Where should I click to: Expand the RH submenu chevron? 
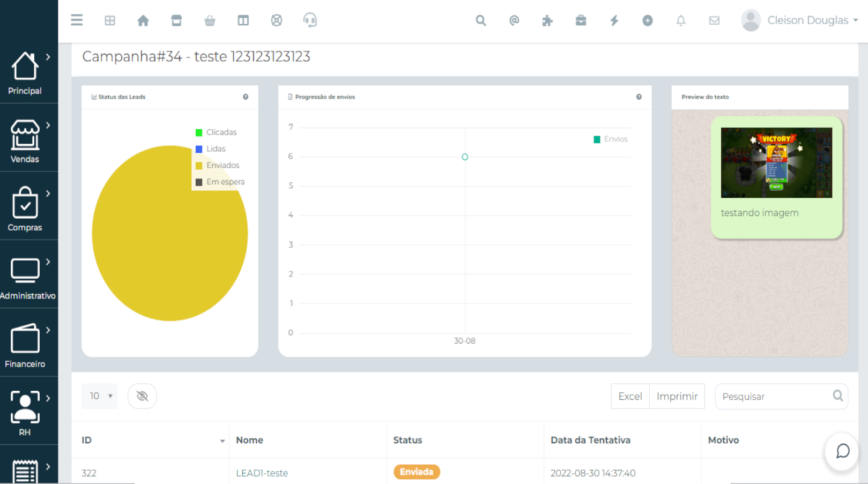[x=48, y=398]
